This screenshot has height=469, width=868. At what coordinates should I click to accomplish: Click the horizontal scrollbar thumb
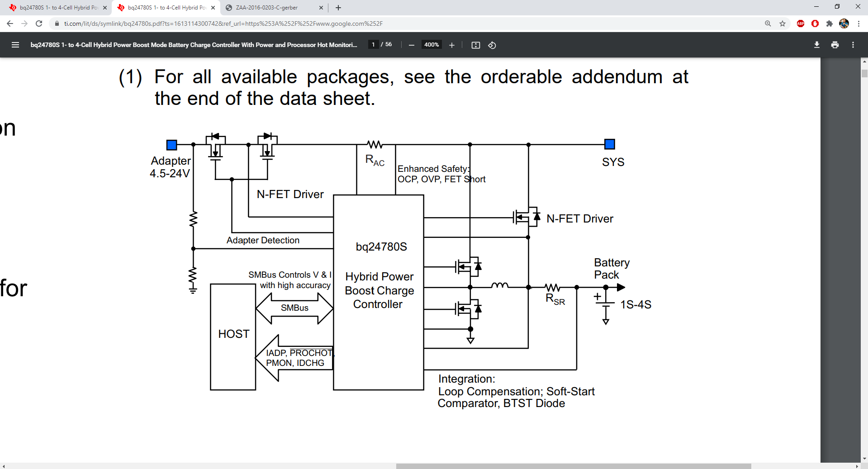(574, 466)
